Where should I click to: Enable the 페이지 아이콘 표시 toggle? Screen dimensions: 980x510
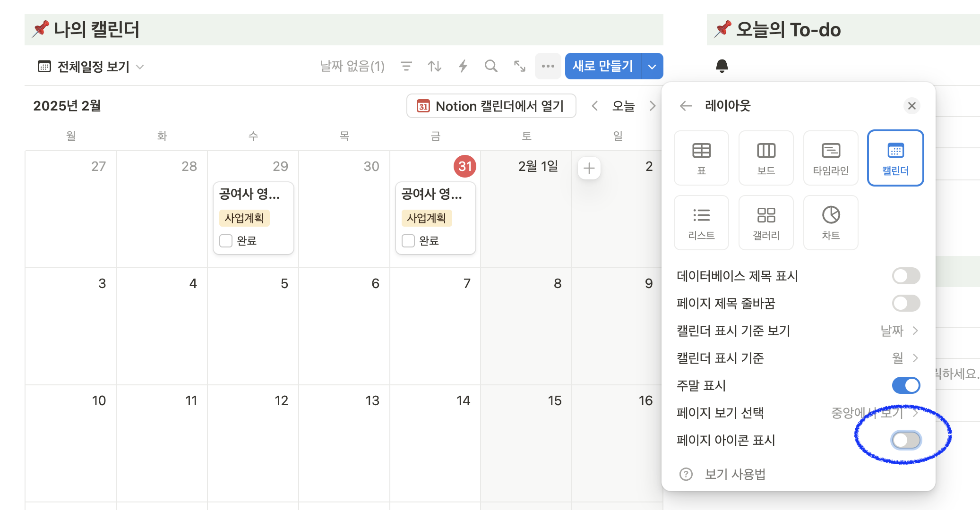(906, 440)
